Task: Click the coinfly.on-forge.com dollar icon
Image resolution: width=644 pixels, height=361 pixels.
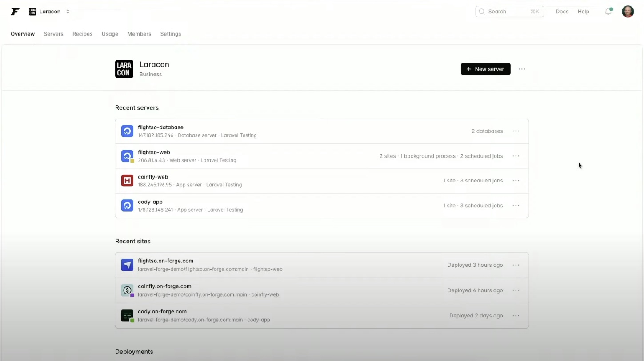Action: coord(127,290)
